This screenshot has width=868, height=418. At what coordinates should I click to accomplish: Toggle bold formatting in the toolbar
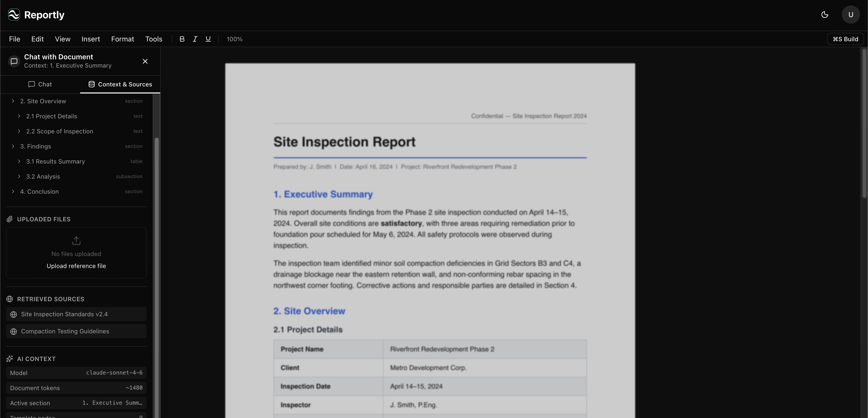click(x=182, y=39)
